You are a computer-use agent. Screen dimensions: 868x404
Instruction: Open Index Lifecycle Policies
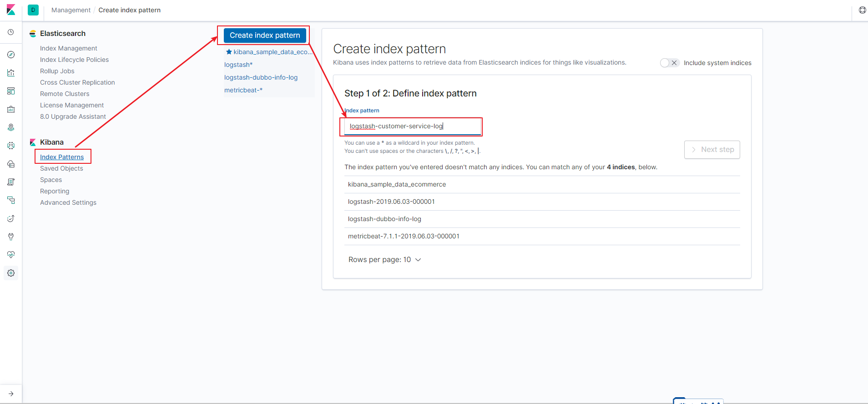point(75,60)
